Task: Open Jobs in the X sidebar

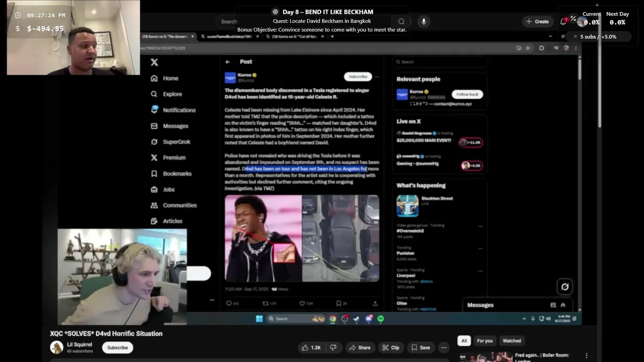Action: (x=163, y=190)
